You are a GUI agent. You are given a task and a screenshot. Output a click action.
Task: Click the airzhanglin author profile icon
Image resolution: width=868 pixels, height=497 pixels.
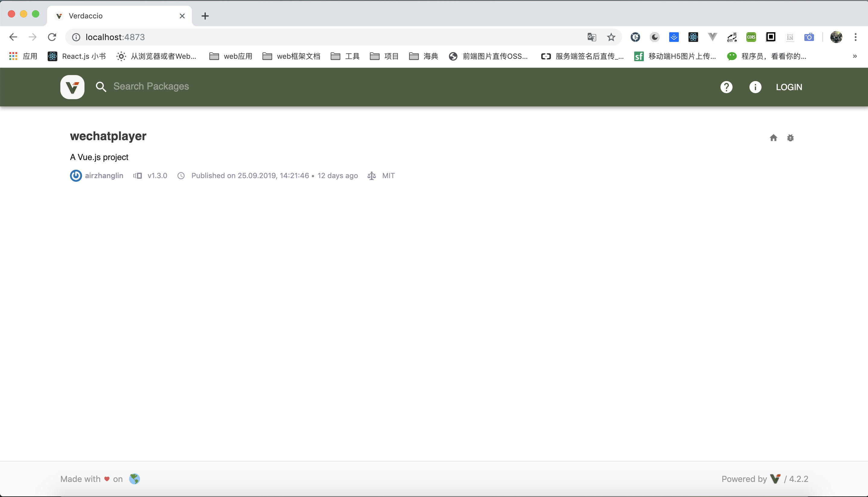76,176
